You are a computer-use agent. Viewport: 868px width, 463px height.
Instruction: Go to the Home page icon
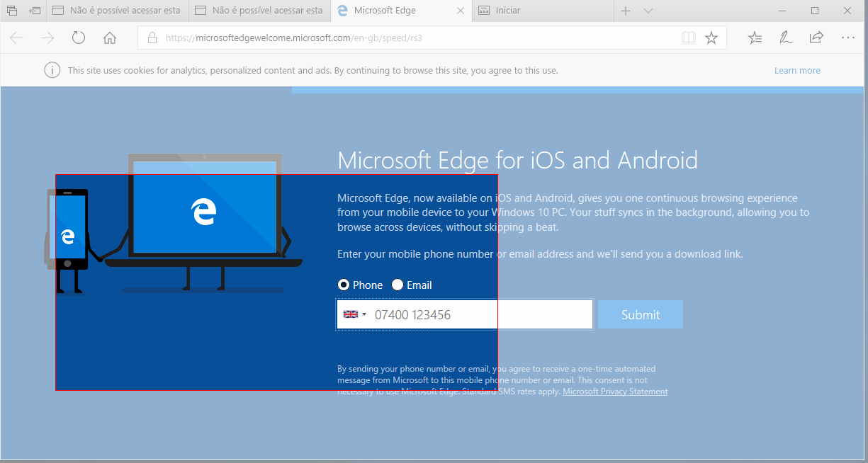click(x=110, y=38)
